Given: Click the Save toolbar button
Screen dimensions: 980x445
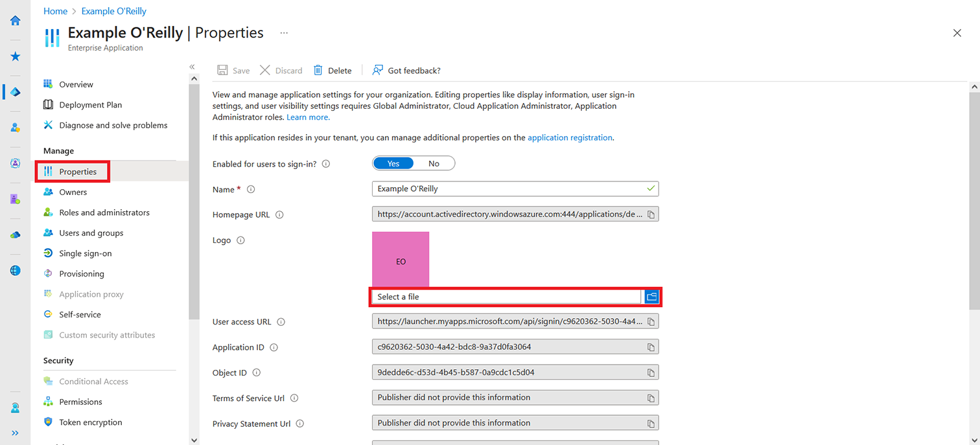Looking at the screenshot, I should (233, 71).
